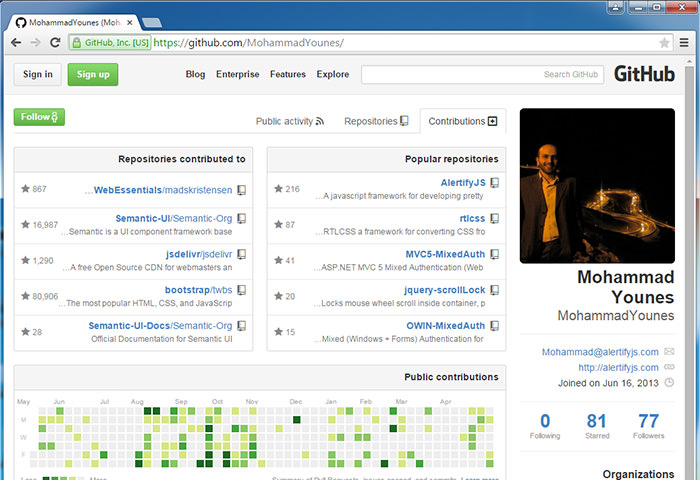Switch to the Repositories tab
The width and height of the screenshot is (700, 480).
point(376,121)
